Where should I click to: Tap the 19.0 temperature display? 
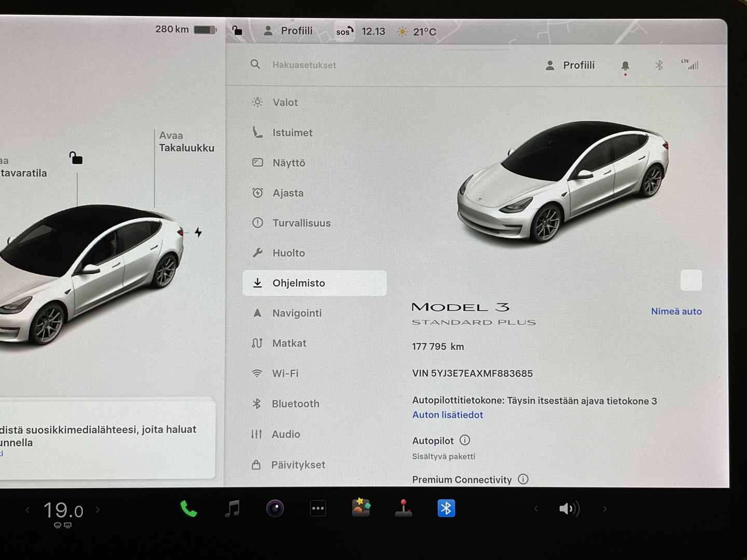pyautogui.click(x=63, y=511)
